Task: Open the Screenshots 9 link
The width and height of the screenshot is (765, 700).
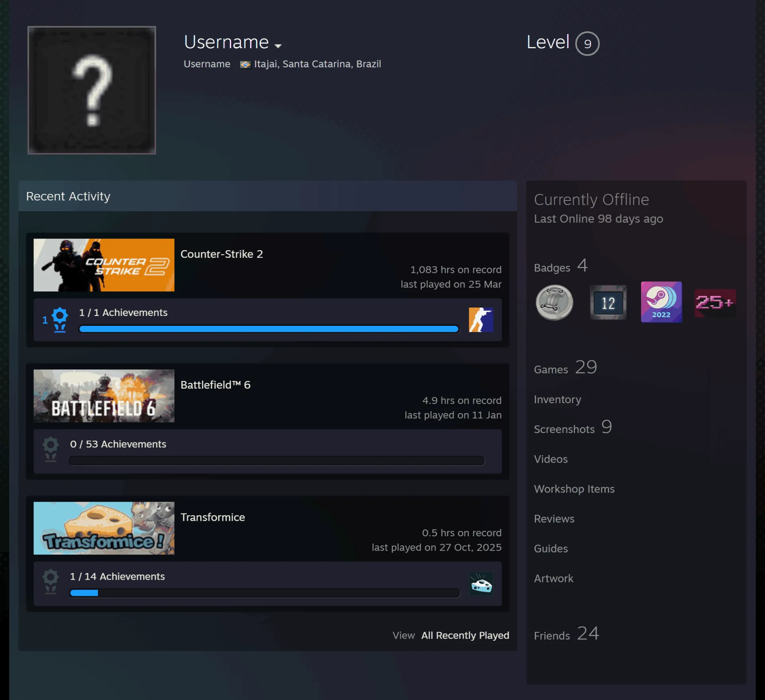Action: click(x=573, y=427)
